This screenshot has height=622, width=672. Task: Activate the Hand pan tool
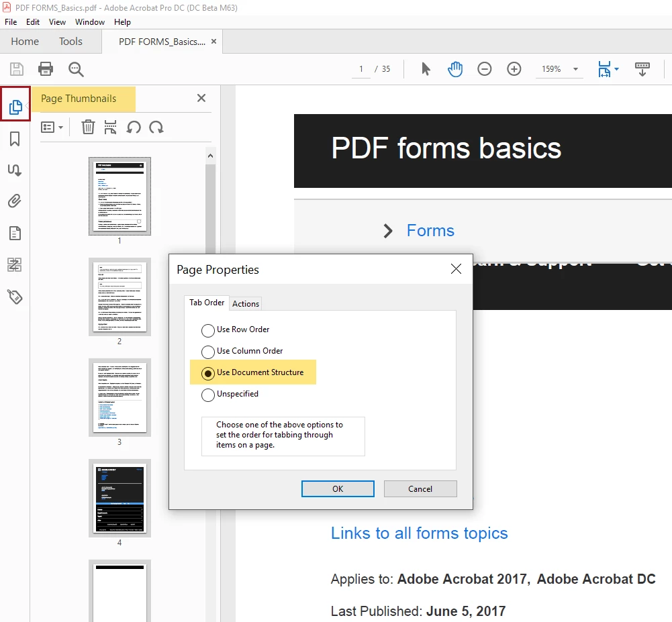[x=455, y=69]
